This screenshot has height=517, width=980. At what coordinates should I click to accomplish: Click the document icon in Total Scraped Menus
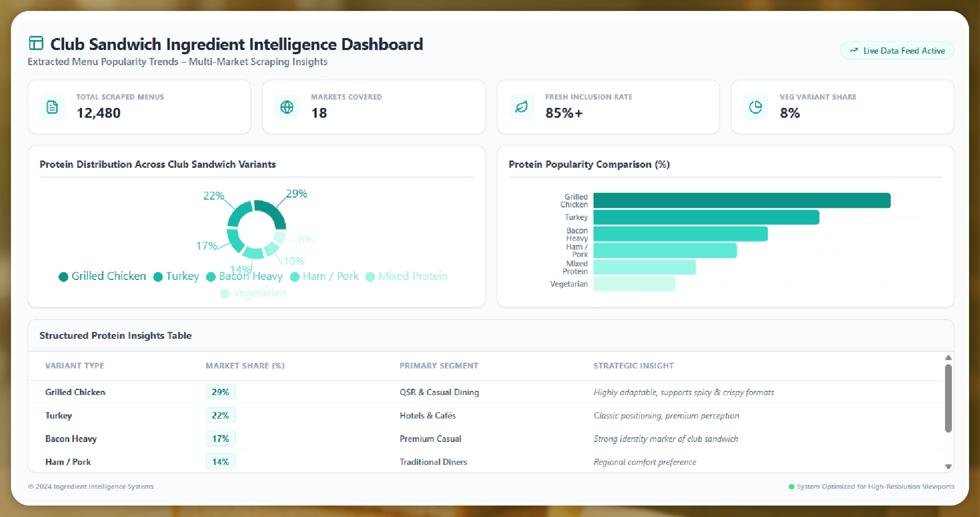[52, 107]
